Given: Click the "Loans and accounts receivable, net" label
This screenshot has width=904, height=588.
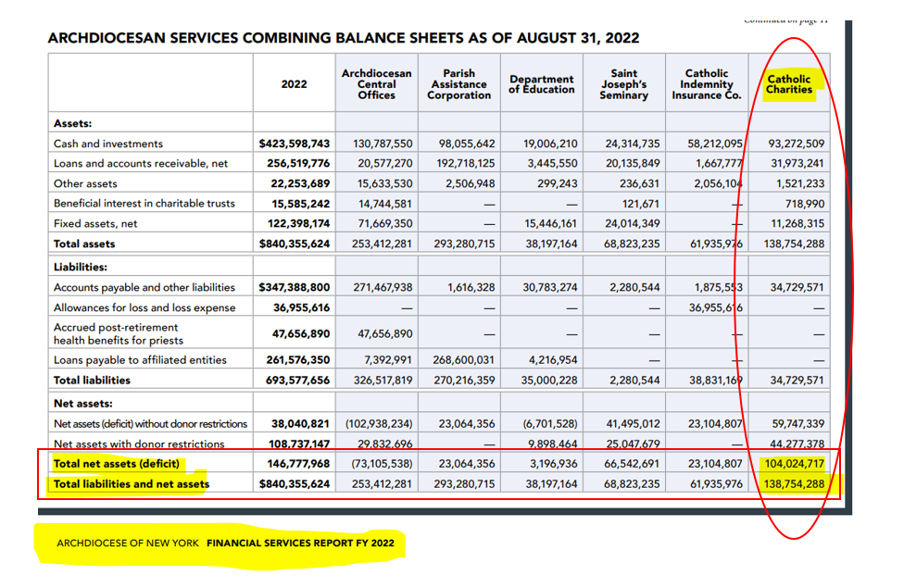Looking at the screenshot, I should (141, 163).
